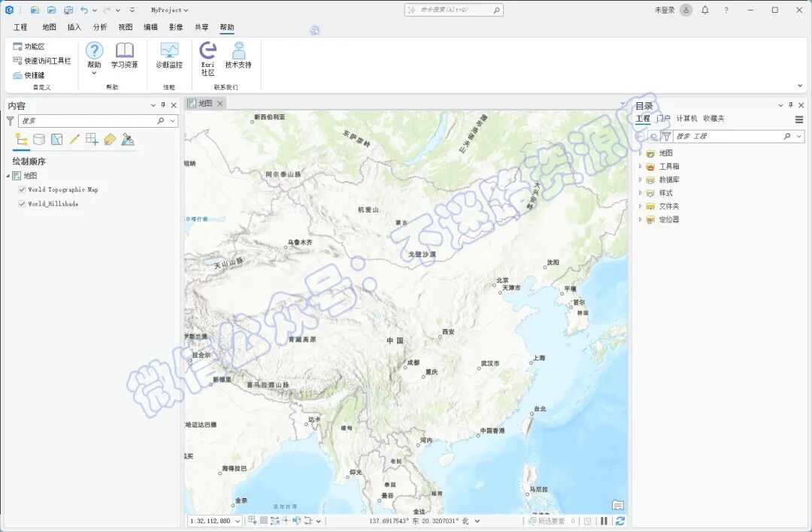The height and width of the screenshot is (532, 812).
Task: Refresh the map view
Action: tap(620, 521)
